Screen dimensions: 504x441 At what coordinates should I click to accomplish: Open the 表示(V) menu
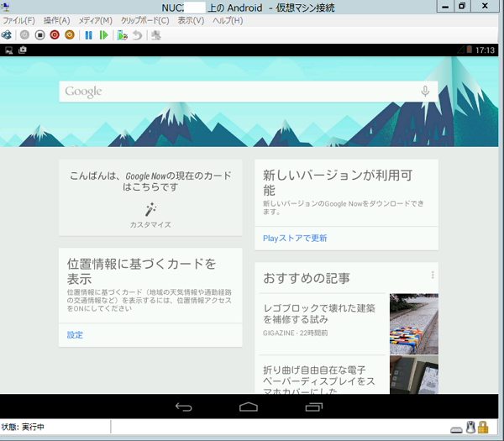191,20
